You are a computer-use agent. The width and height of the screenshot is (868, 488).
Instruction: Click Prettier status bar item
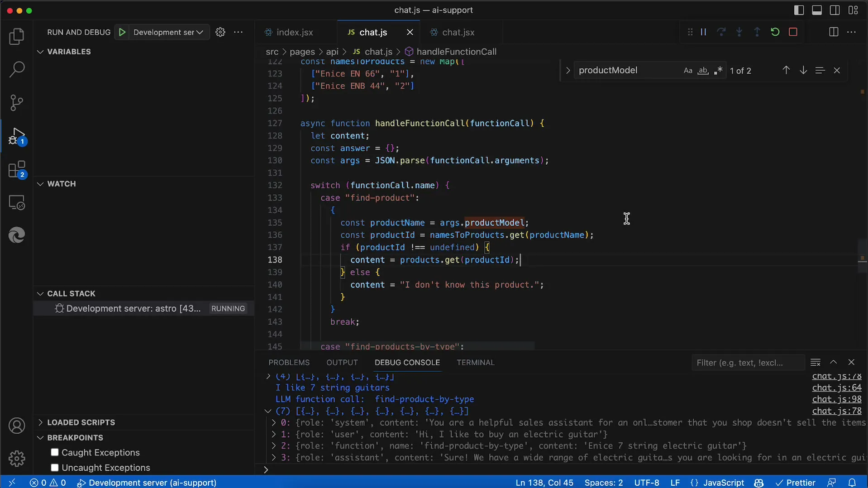[796, 483]
